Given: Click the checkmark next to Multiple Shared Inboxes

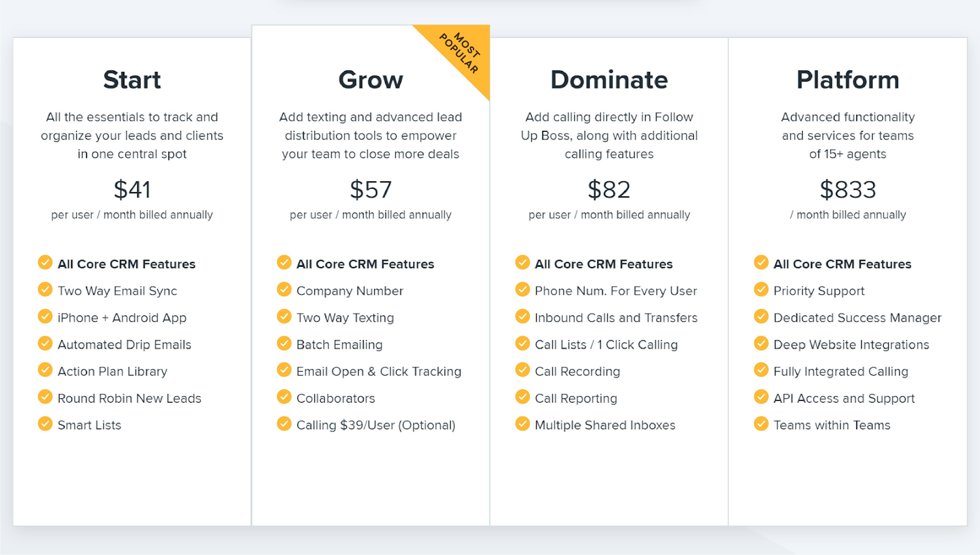Looking at the screenshot, I should tap(522, 424).
